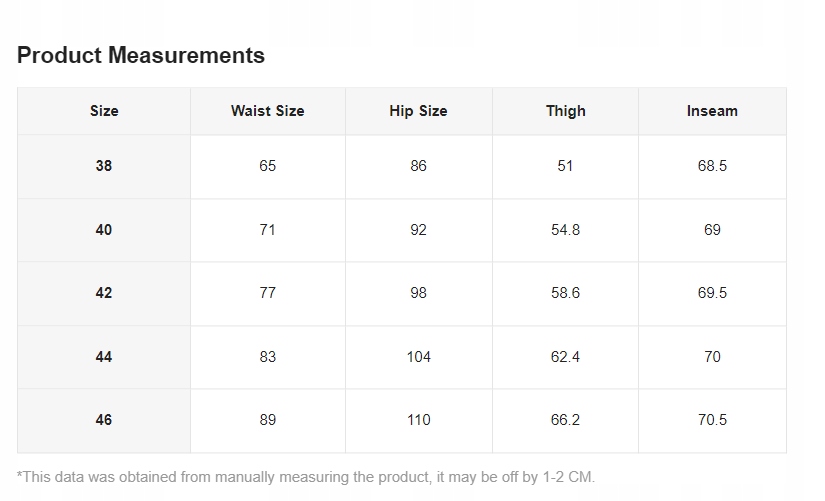Click the "Waist Size" column header
Image resolution: width=825 pixels, height=501 pixels.
[267, 111]
